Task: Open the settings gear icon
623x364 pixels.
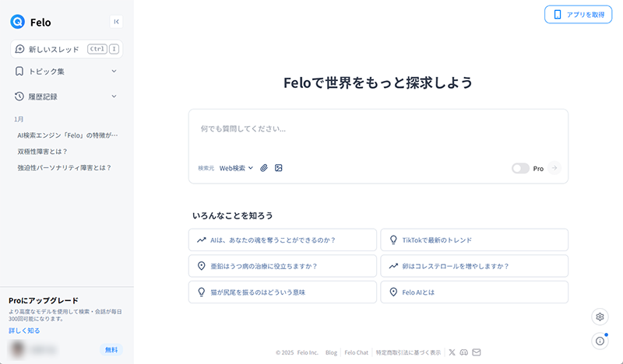Action: click(600, 317)
